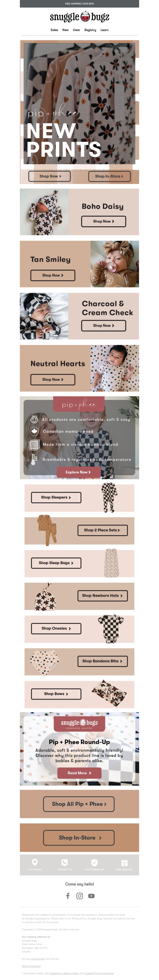Viewport: 159px width, 980px height.
Task: Click the Shop Sleepers button
Action: point(56,497)
